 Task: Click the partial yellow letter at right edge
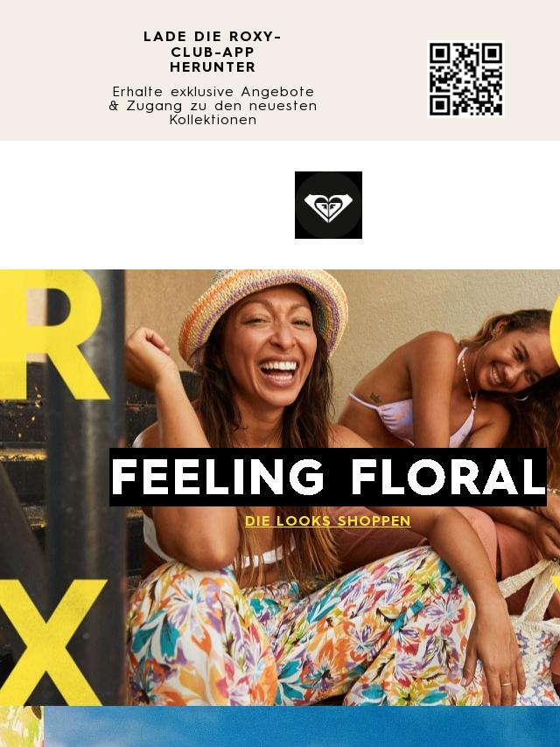(x=555, y=329)
